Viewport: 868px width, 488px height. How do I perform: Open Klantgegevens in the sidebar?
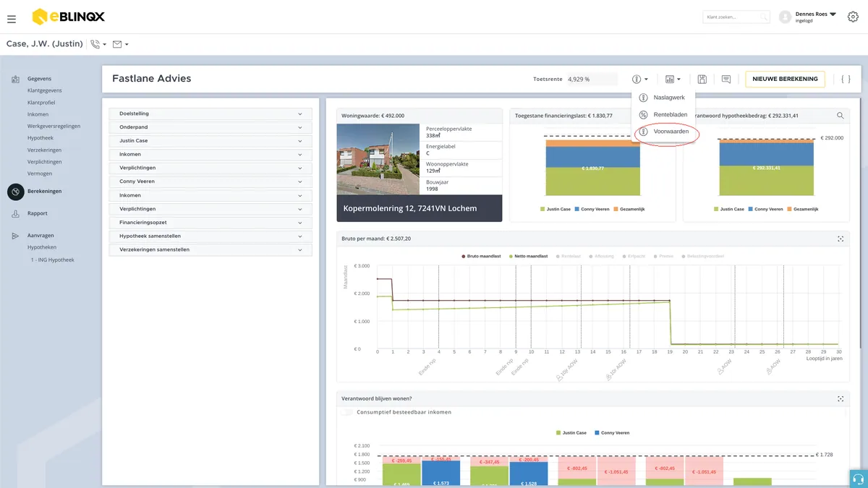pyautogui.click(x=45, y=91)
